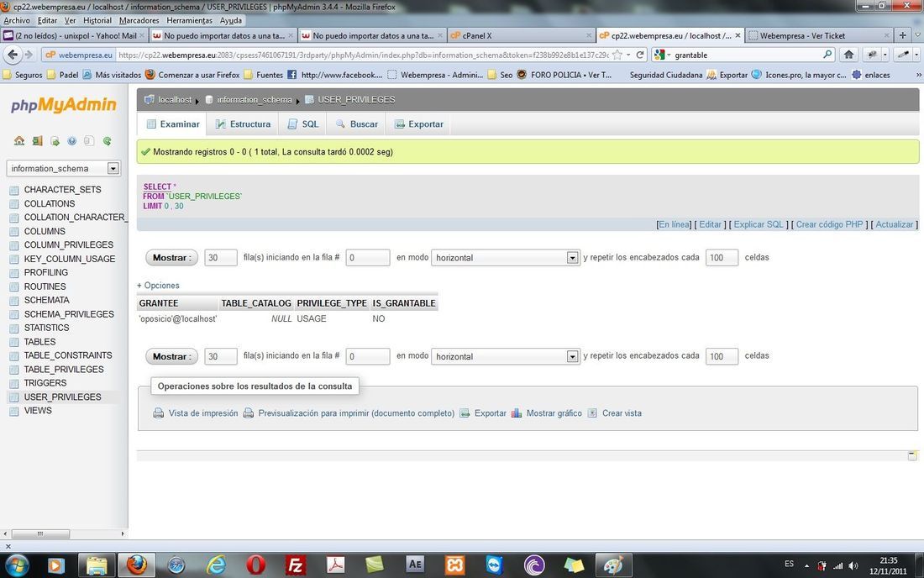Switch to the Yahoo! Mail browser tab
The height and width of the screenshot is (578, 924).
[74, 35]
